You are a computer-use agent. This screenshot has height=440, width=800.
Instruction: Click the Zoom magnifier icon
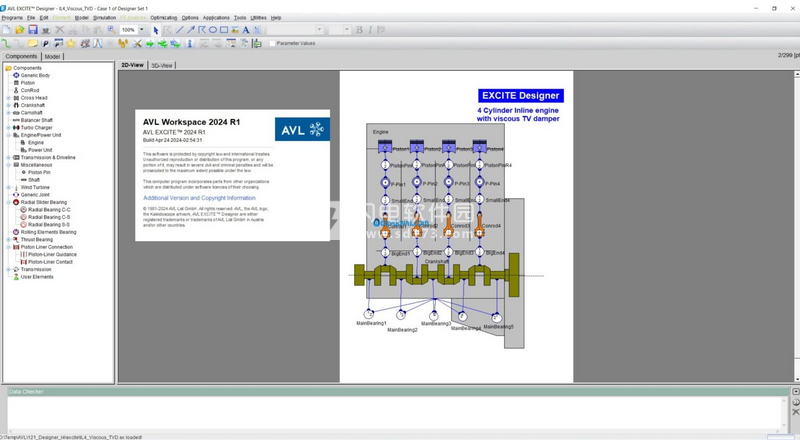tap(111, 30)
